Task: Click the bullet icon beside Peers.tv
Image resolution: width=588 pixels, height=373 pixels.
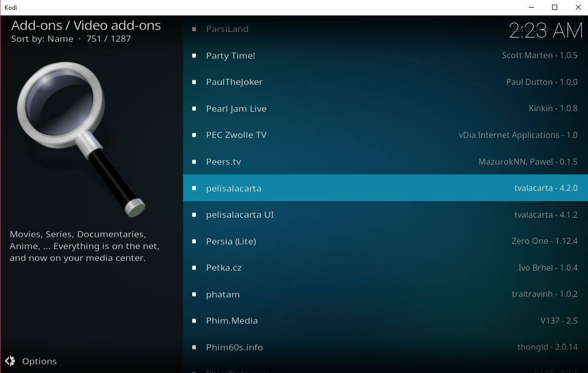Action: 194,162
